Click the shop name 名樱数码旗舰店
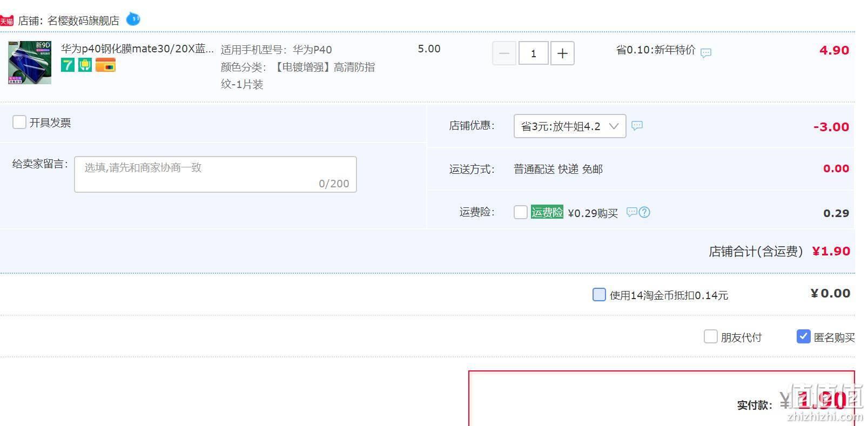Image resolution: width=868 pixels, height=426 pixels. [x=83, y=21]
